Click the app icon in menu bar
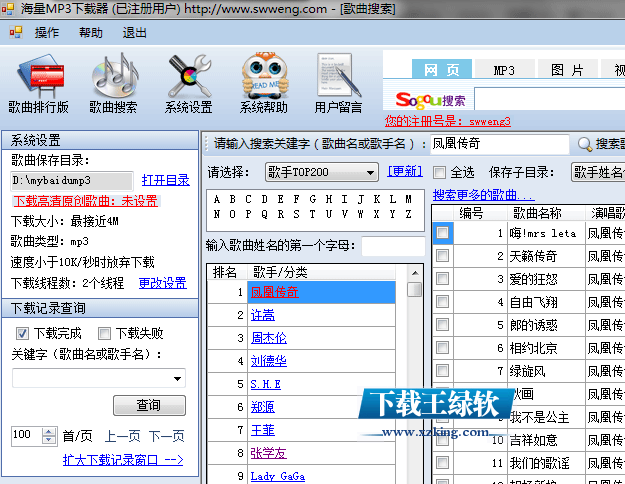The image size is (625, 484). tap(16, 32)
